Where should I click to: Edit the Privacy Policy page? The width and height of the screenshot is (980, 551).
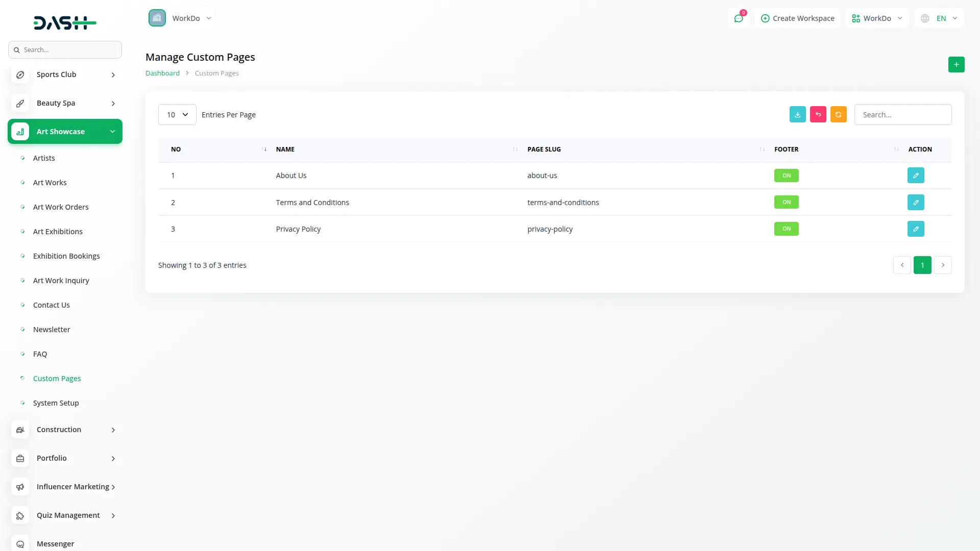(916, 229)
